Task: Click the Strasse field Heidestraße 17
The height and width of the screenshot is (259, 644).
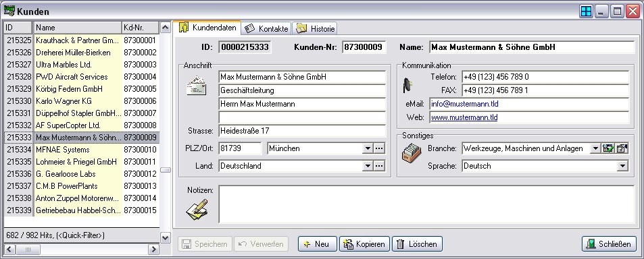Action: pyautogui.click(x=302, y=131)
